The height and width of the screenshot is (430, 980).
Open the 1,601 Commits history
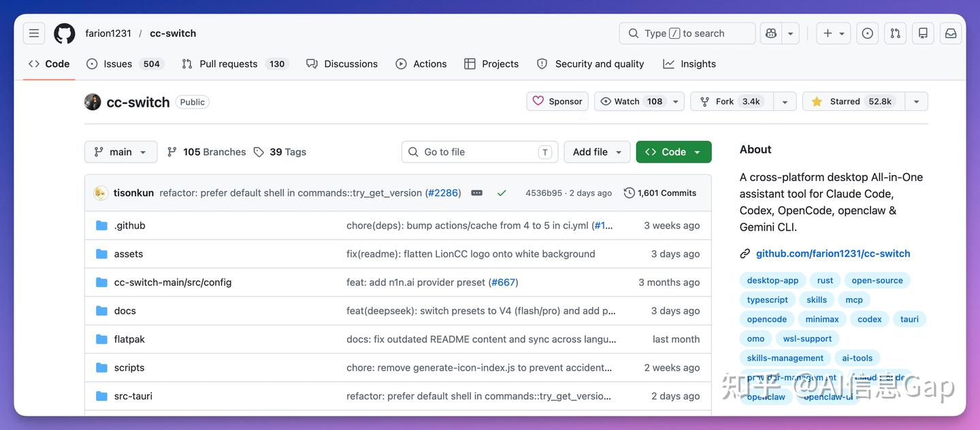coord(660,193)
